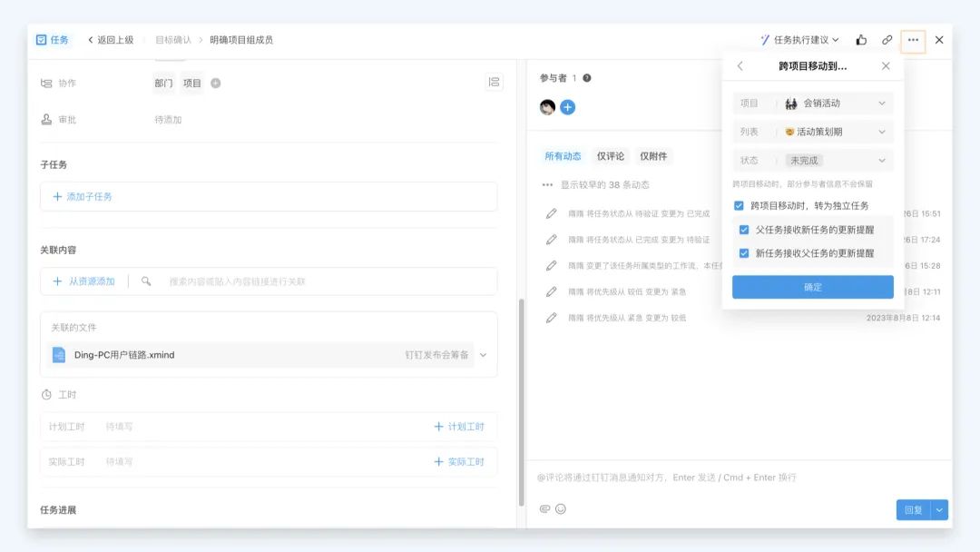Add participant with blue plus icon
This screenshot has height=552, width=980.
[x=567, y=107]
